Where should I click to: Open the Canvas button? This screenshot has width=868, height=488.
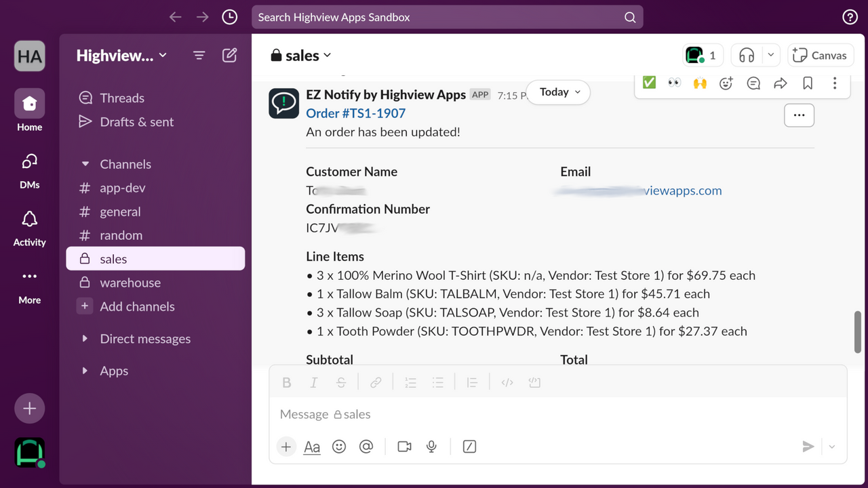(821, 56)
